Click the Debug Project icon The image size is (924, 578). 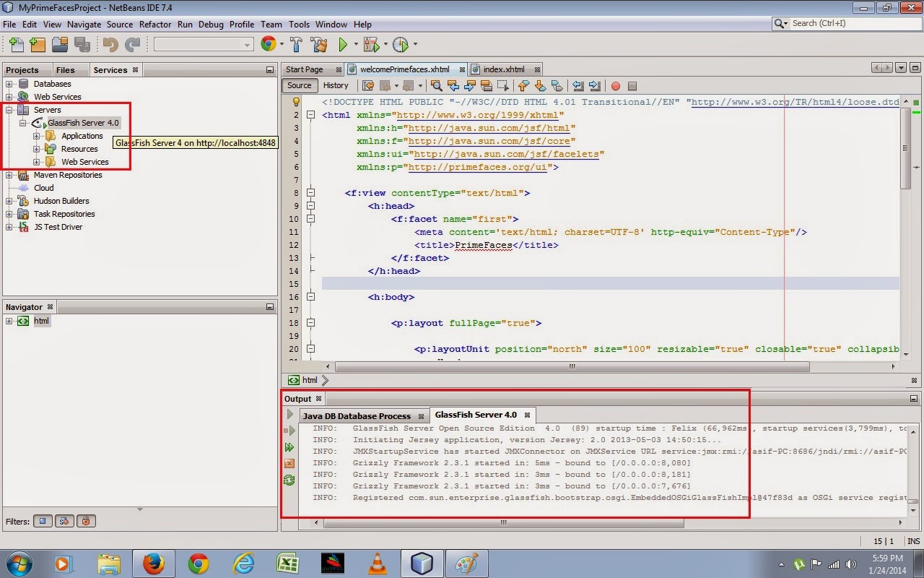[x=372, y=45]
